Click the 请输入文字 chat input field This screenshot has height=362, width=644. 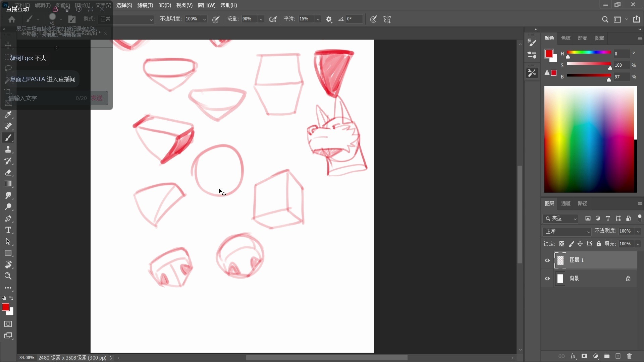click(x=40, y=98)
